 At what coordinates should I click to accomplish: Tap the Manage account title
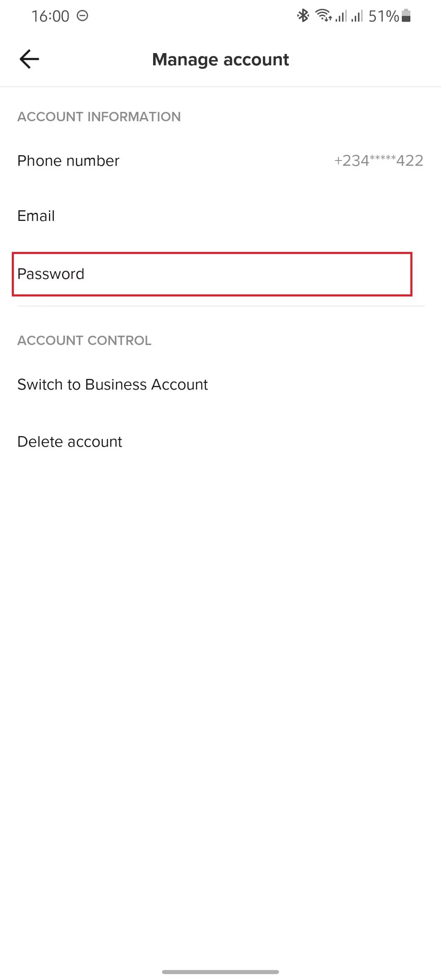(x=220, y=60)
